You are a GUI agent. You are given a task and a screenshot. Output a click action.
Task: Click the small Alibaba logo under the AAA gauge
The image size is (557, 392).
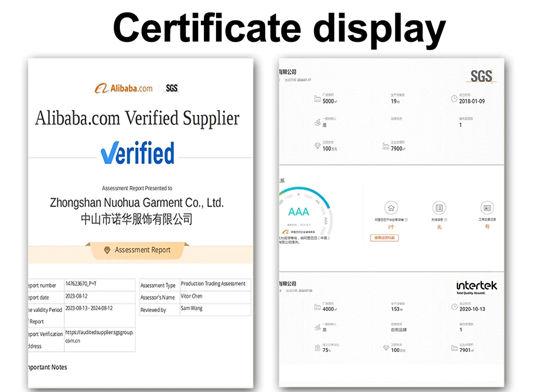click(x=286, y=232)
